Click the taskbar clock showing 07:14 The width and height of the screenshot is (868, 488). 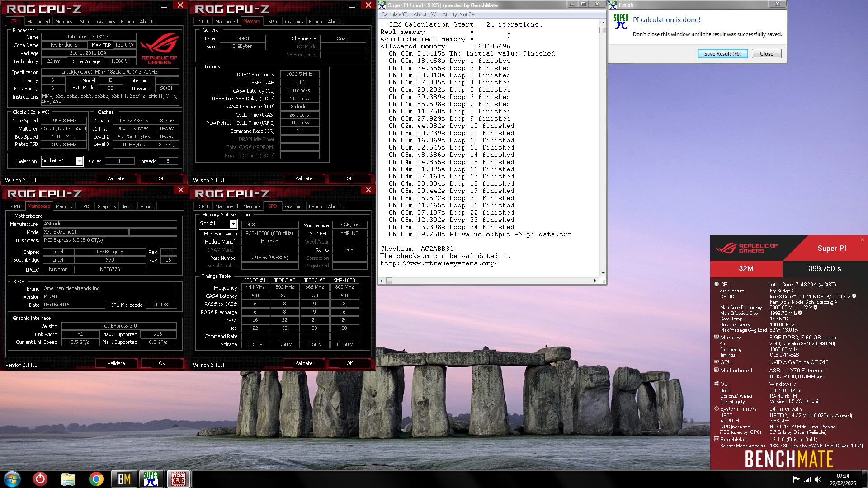pos(843,476)
